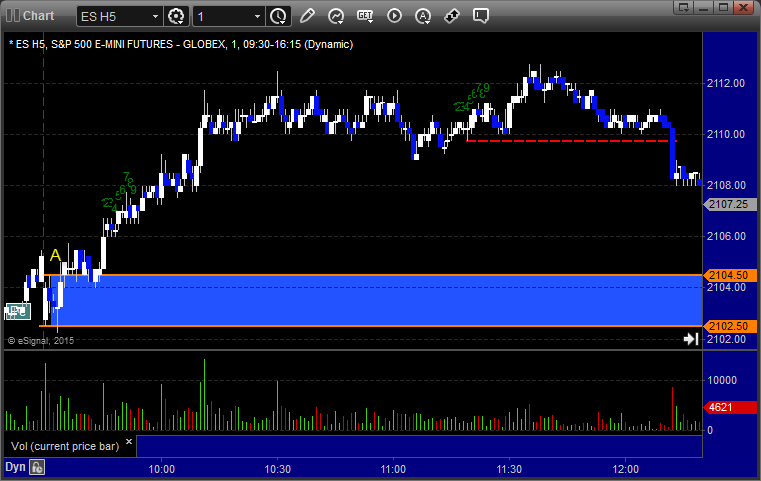Open the GET studies menu
761x481 pixels.
point(365,16)
